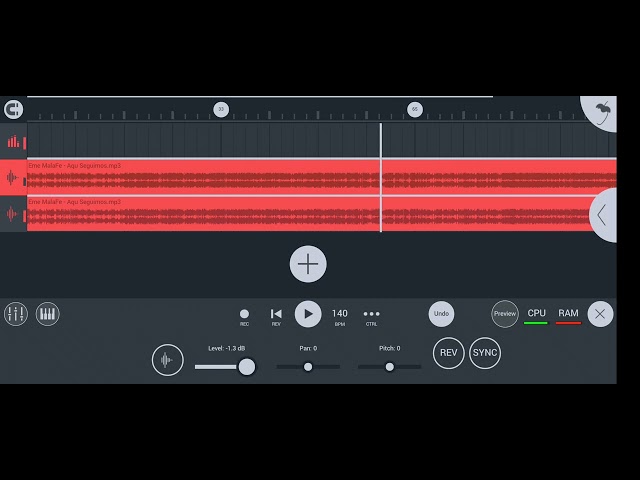The width and height of the screenshot is (640, 480).
Task: Select the first audio track waveform icon
Action: [13, 178]
